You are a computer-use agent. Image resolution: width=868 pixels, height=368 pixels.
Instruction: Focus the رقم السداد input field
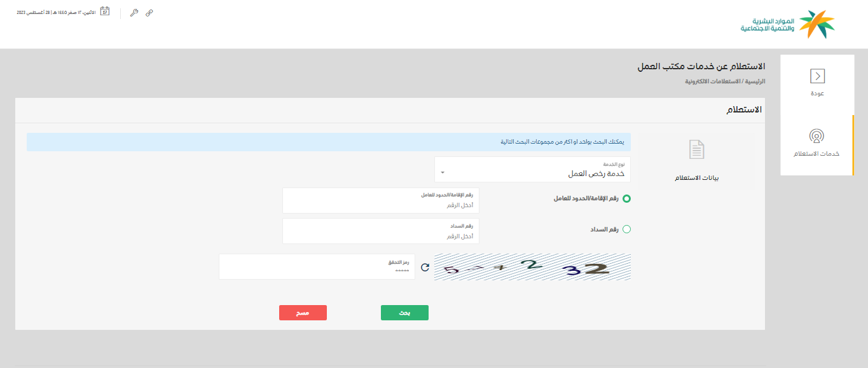pyautogui.click(x=380, y=235)
